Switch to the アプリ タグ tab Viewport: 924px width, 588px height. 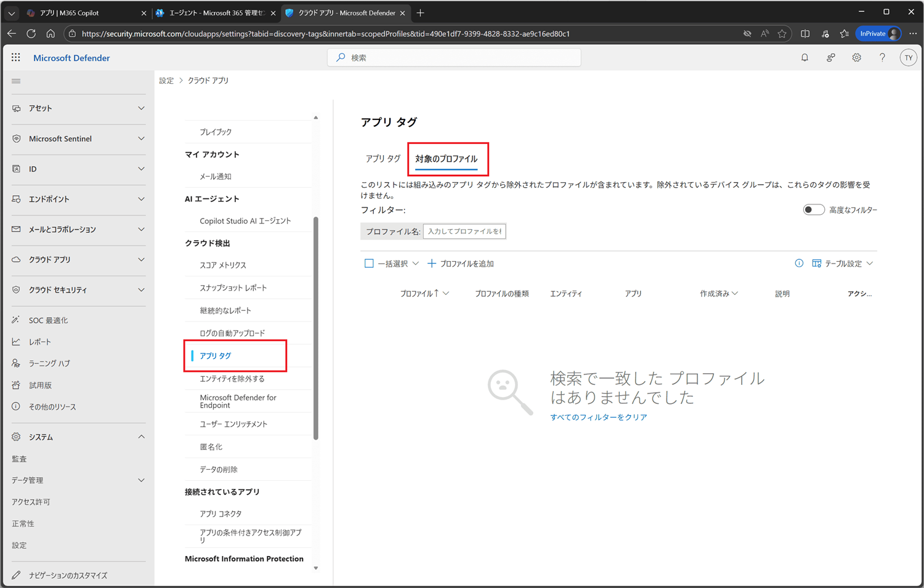point(383,159)
